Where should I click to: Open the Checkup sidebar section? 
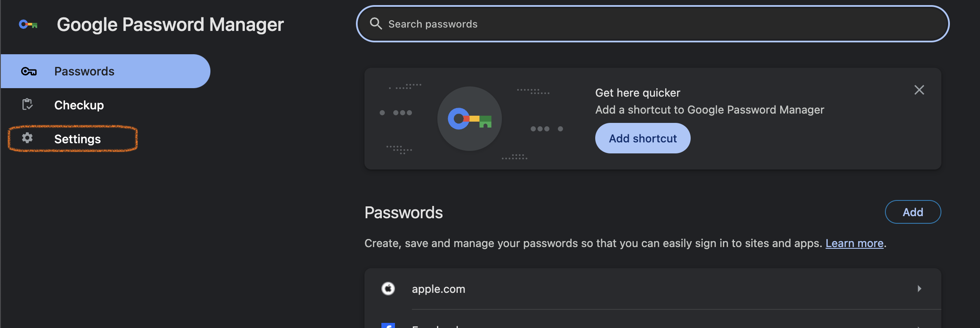(x=79, y=105)
